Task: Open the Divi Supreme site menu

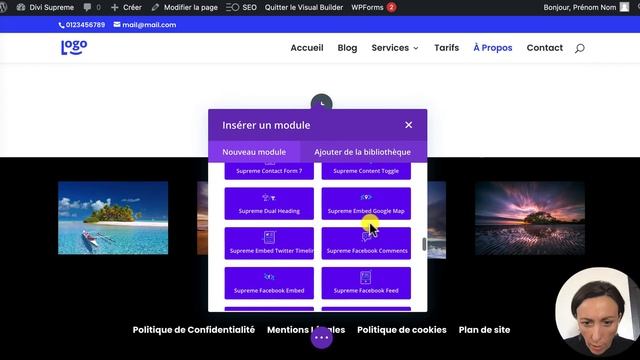Action: point(45,7)
